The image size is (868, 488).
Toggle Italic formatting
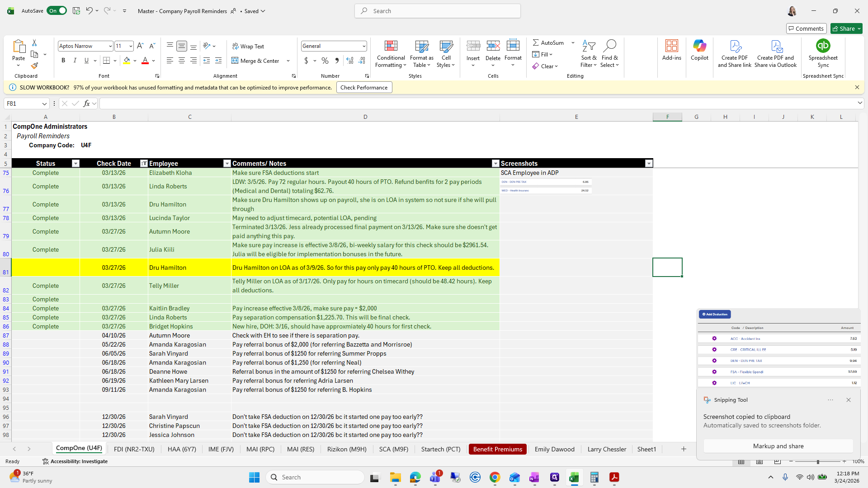pos(75,60)
